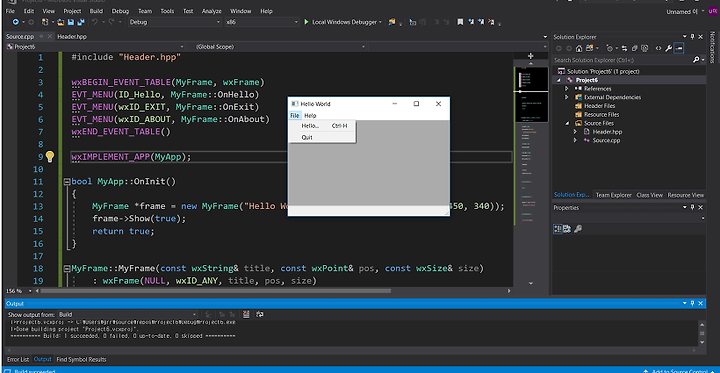Toggle word wrap icon in Output toolbar
This screenshot has height=373, width=720.
(259, 314)
